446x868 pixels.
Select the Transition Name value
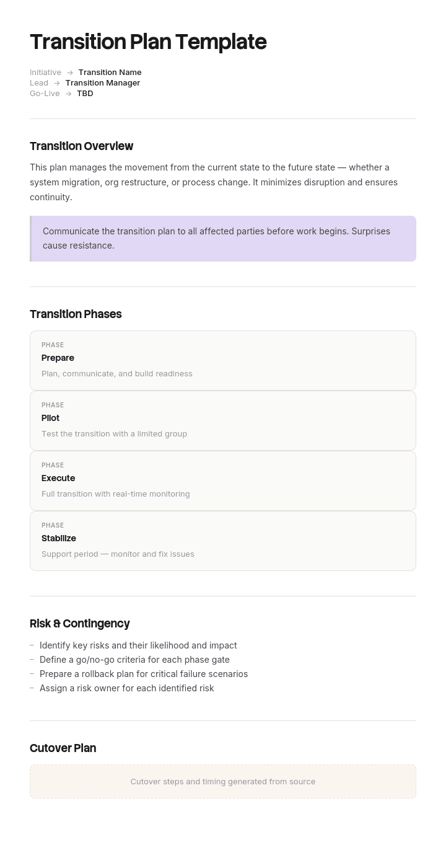point(110,72)
